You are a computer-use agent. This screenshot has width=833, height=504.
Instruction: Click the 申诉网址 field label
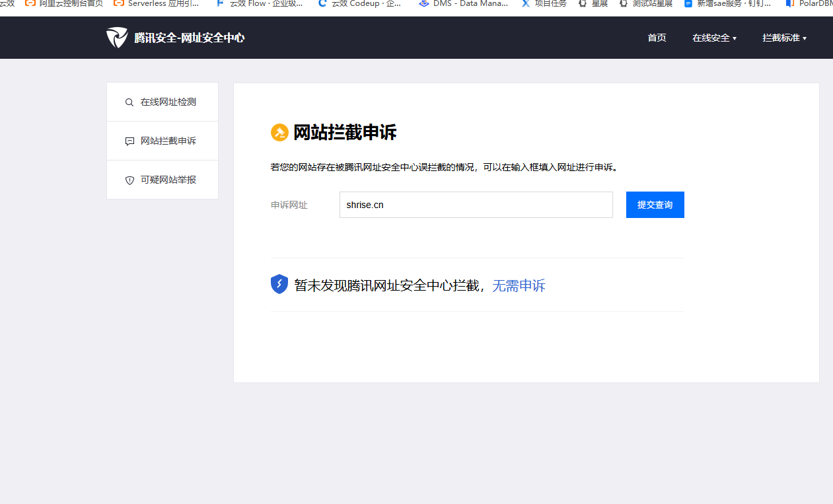(x=289, y=205)
